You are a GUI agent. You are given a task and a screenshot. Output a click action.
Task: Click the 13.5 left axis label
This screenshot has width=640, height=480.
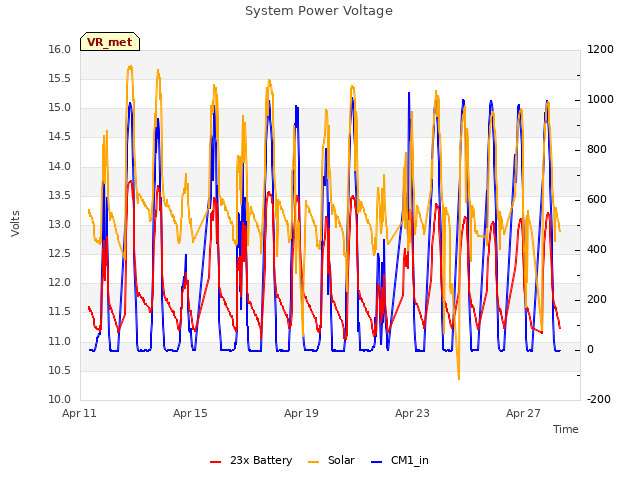(60, 196)
